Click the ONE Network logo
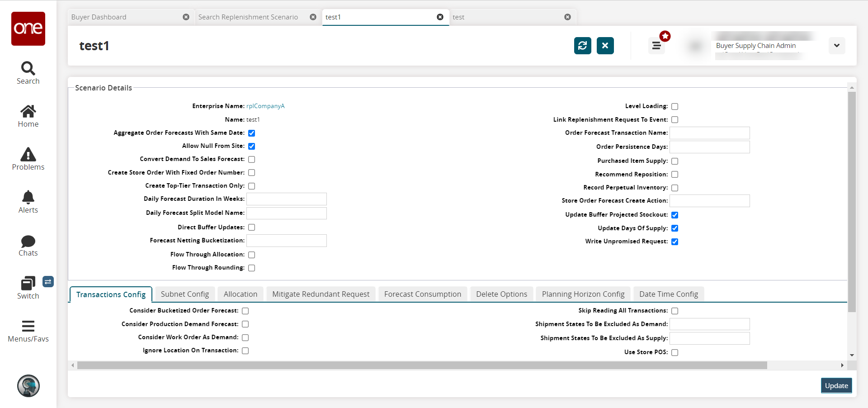 (28, 28)
